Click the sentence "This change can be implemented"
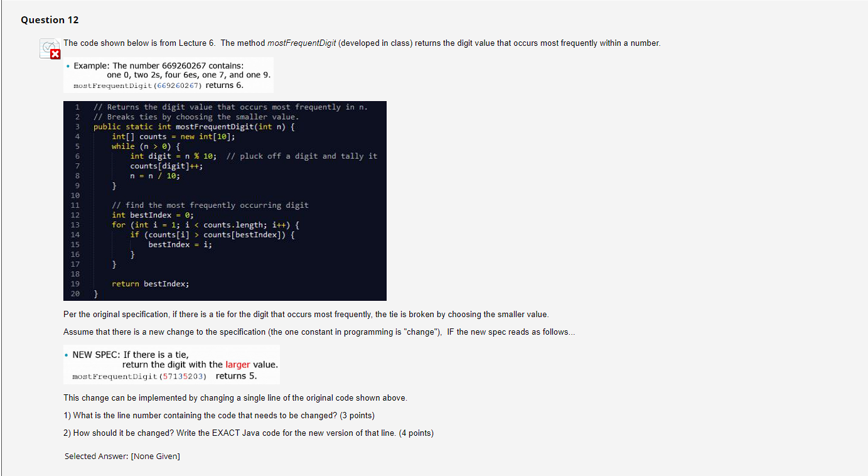 click(235, 398)
